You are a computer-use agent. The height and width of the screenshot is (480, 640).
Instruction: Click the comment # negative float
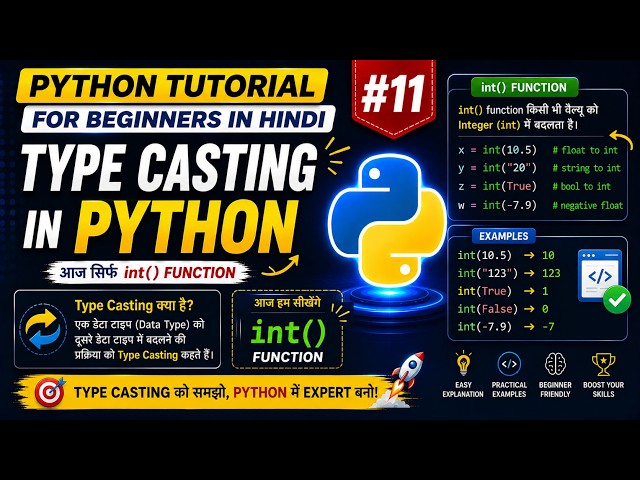pyautogui.click(x=588, y=205)
